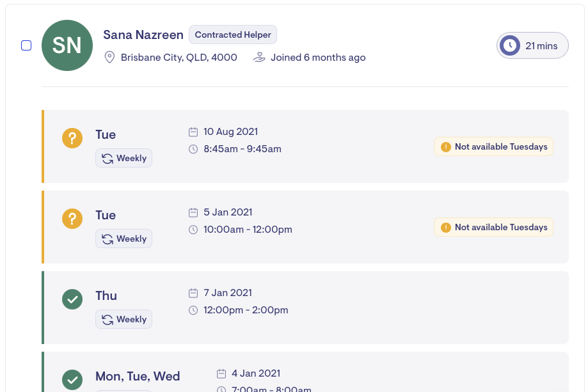
Task: Click the question mark icon on 5 Jan shift
Action: pos(72,219)
